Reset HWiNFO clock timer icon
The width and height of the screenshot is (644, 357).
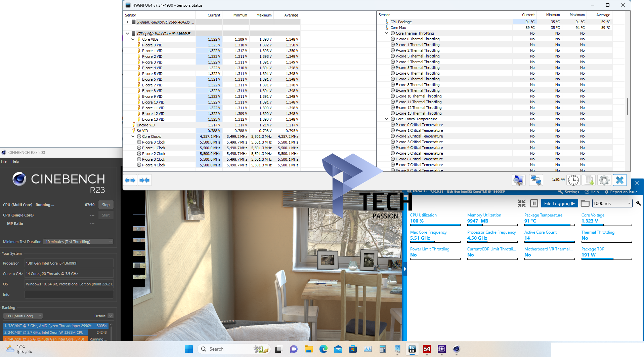coord(573,180)
